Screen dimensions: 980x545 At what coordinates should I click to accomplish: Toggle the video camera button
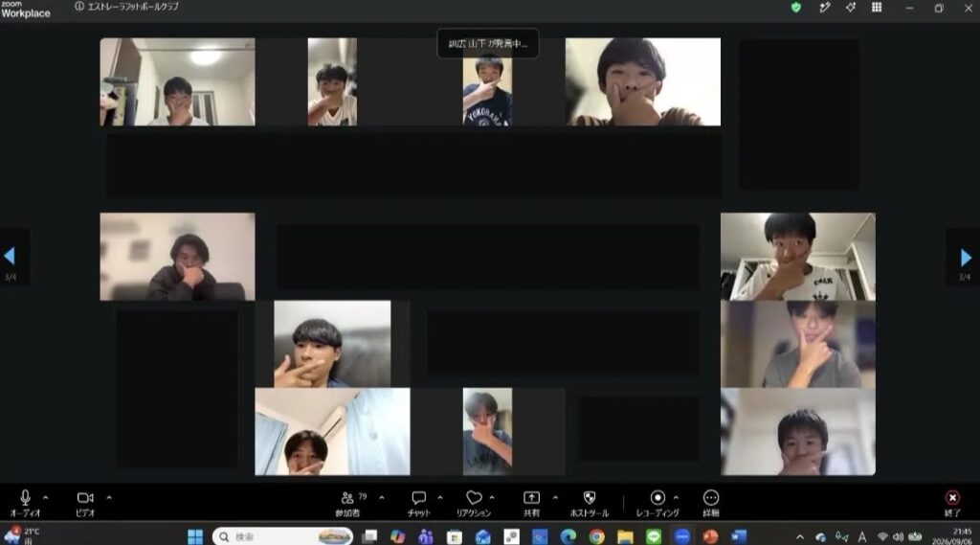(x=85, y=503)
